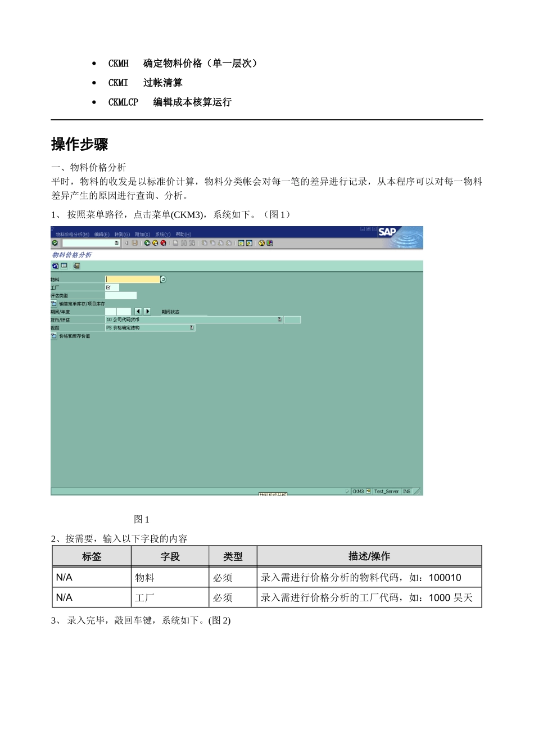
Task: Click the Save disk icon
Action: coord(134,243)
